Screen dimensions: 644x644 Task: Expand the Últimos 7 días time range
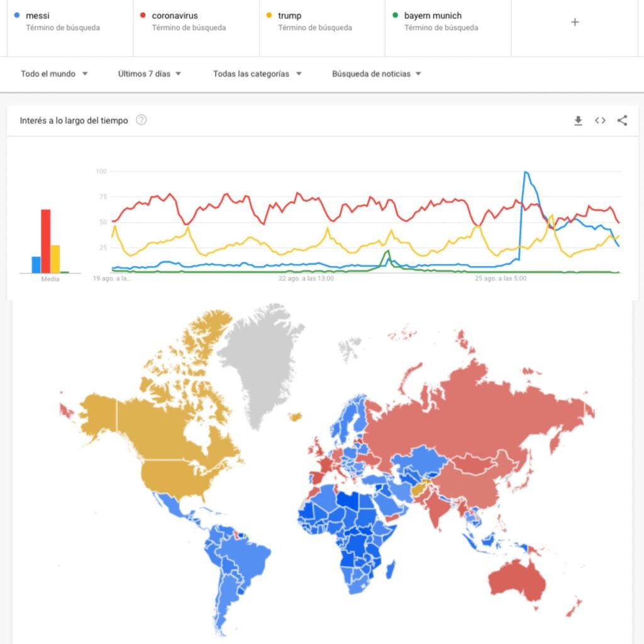point(150,74)
